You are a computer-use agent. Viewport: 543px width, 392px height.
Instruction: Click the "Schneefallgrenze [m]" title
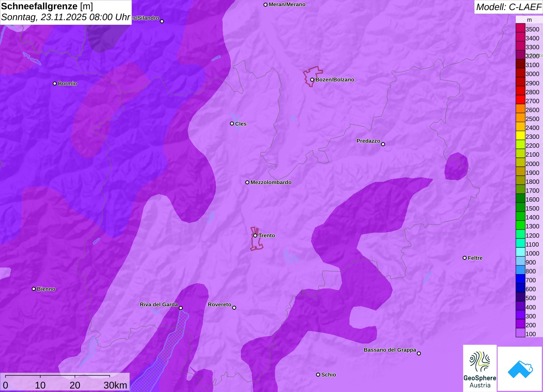tap(47, 6)
